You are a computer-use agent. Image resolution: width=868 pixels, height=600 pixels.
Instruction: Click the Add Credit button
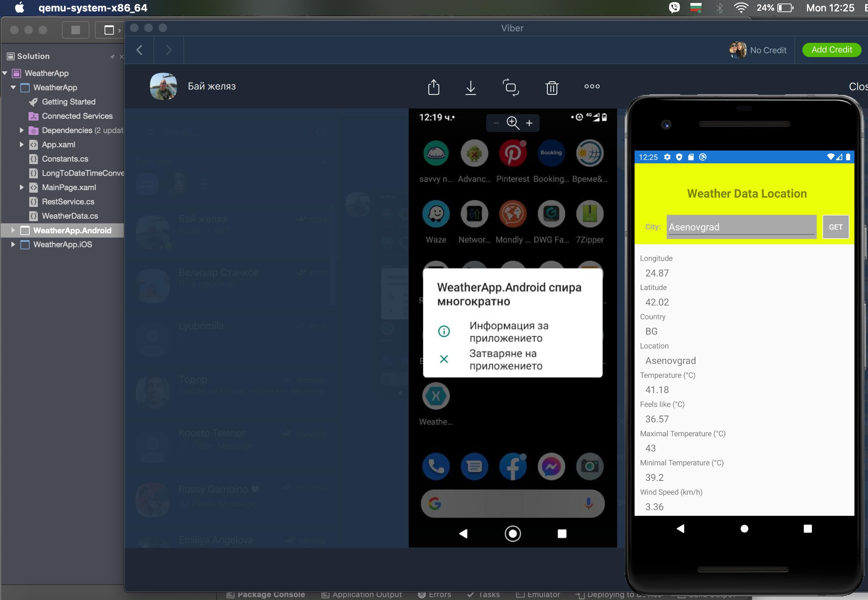click(x=831, y=50)
